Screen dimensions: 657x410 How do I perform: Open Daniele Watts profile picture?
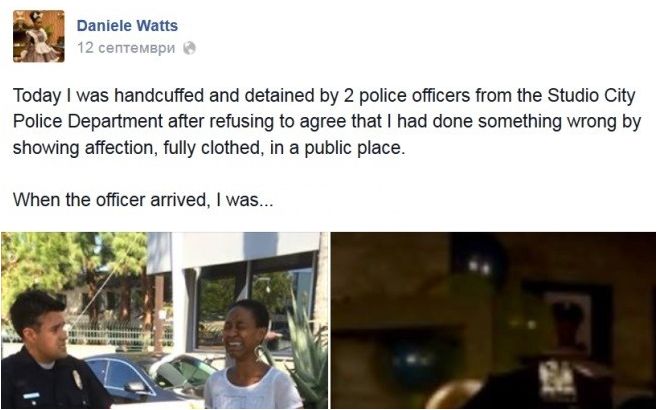click(x=39, y=36)
